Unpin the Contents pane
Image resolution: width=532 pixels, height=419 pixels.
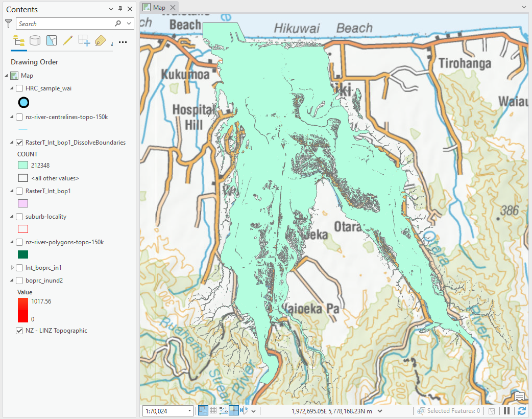pyautogui.click(x=120, y=9)
